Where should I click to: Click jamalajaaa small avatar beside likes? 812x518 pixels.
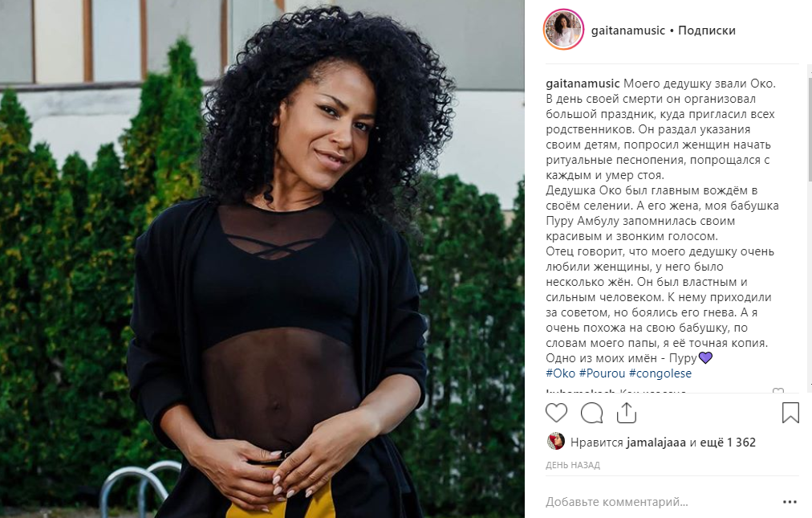[556, 441]
